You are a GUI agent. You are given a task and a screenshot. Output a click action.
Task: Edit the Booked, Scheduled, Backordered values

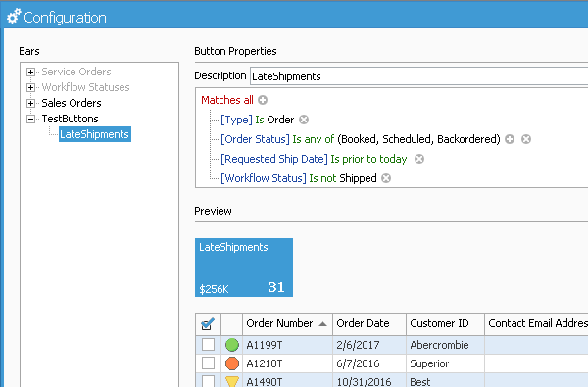(x=418, y=139)
